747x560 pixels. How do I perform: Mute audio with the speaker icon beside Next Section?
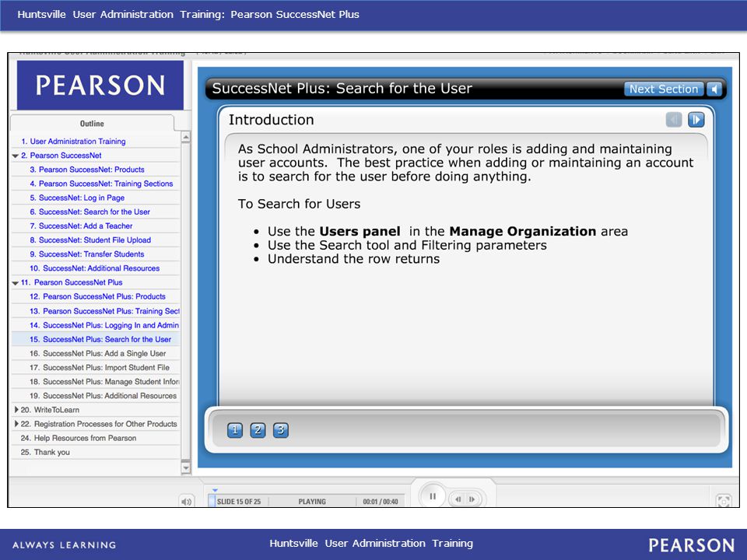pyautogui.click(x=714, y=89)
